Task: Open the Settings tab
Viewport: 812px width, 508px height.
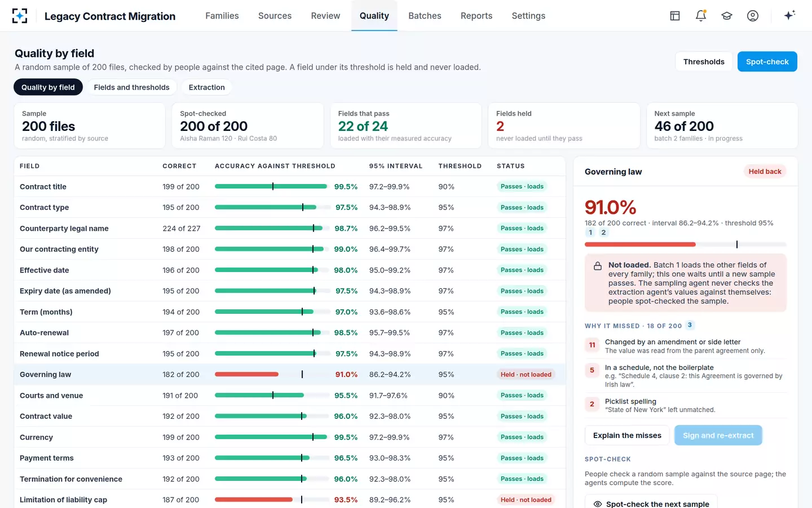Action: click(x=528, y=16)
